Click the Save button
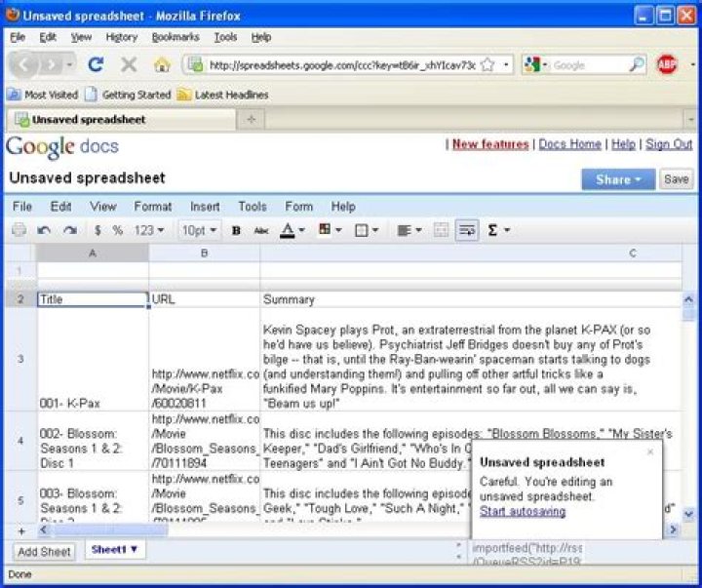 (676, 179)
